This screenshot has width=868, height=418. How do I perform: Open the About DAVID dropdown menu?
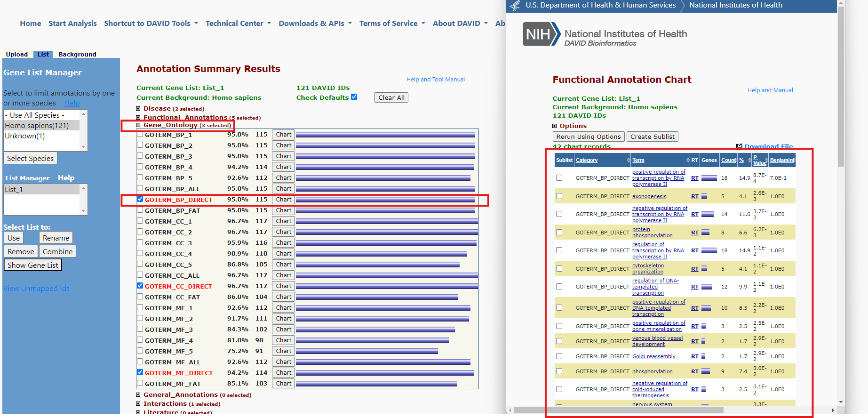tap(460, 24)
